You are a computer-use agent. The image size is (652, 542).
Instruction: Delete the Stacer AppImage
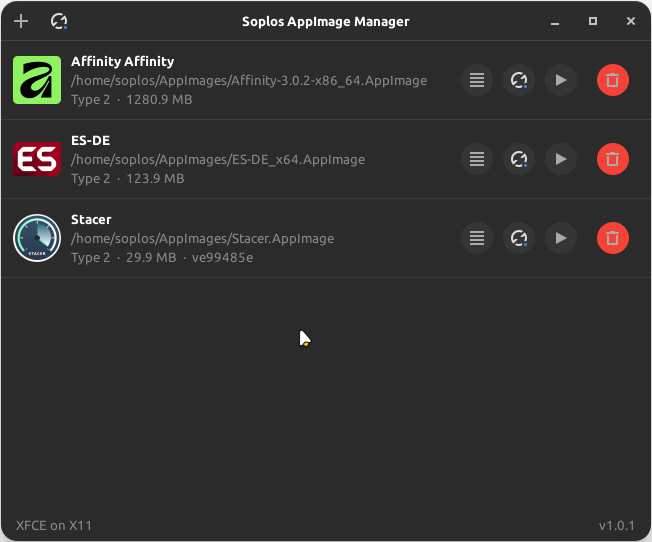point(612,238)
